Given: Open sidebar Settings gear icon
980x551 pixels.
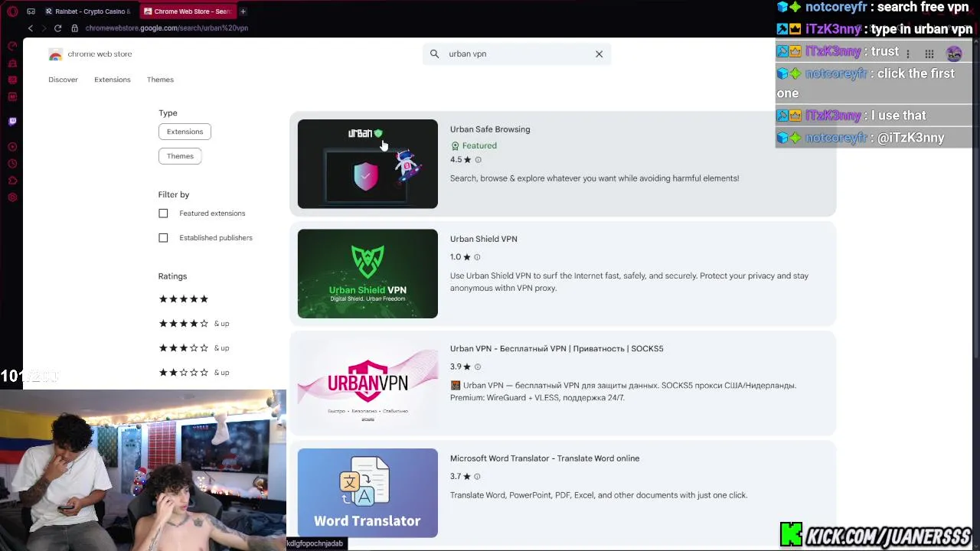Looking at the screenshot, I should pyautogui.click(x=12, y=197).
